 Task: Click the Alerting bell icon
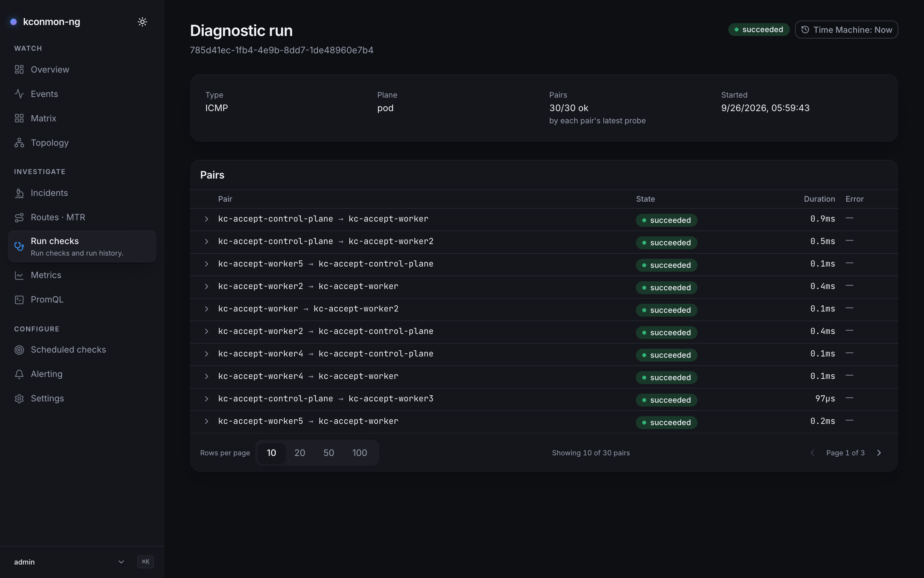(19, 374)
